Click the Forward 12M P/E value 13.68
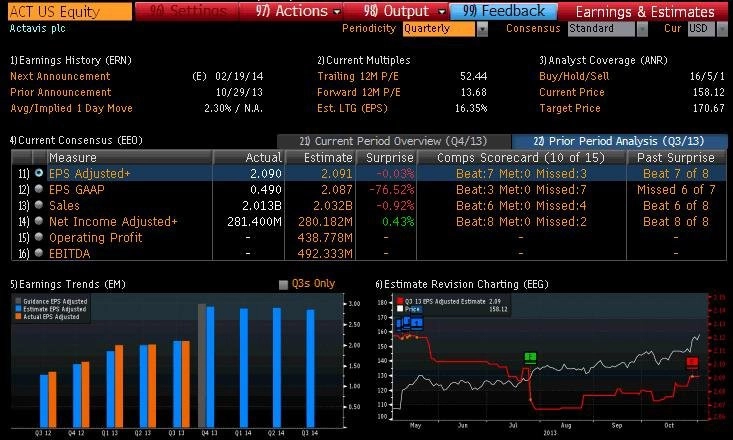 point(474,92)
